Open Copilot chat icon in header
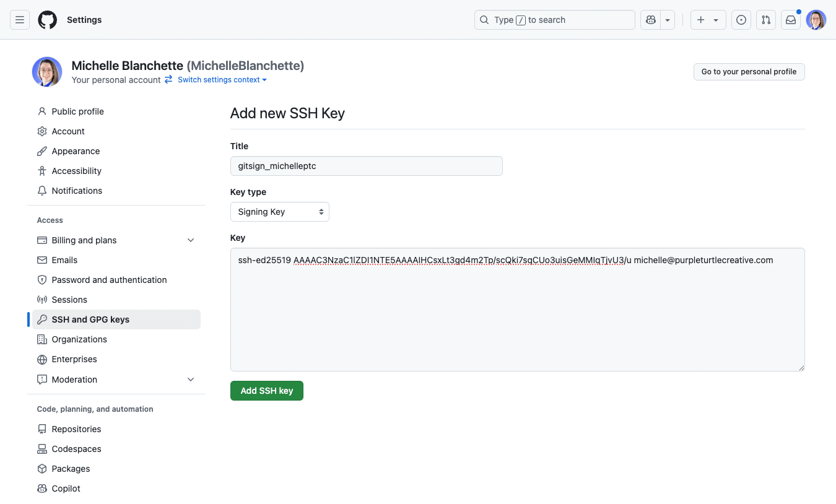The width and height of the screenshot is (836, 504). tap(651, 20)
